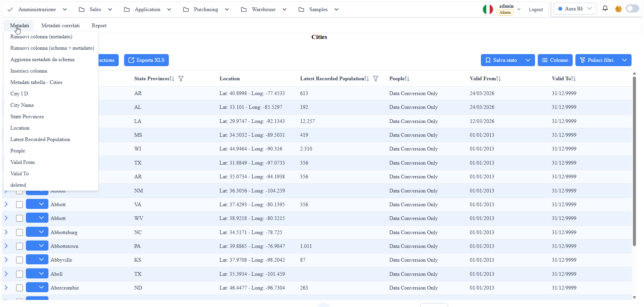Choose Aggiorna metadati da schema
This screenshot has height=307, width=644.
coord(51,59)
